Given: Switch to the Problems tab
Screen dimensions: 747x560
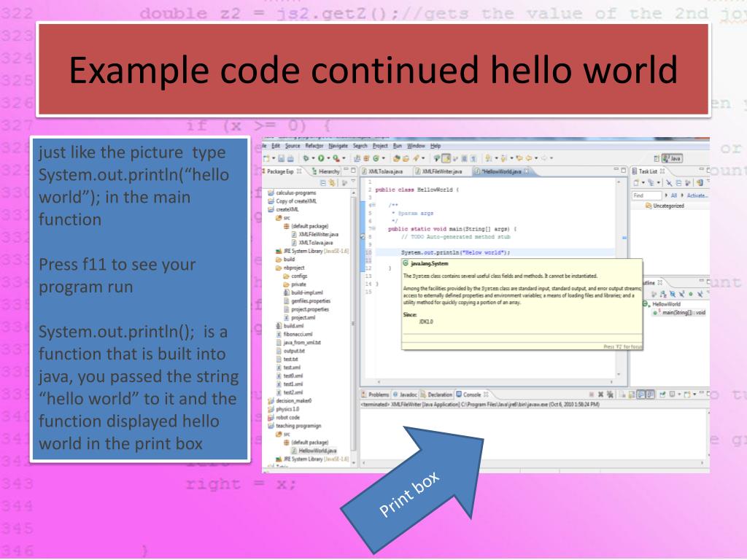Looking at the screenshot, I should tap(375, 394).
